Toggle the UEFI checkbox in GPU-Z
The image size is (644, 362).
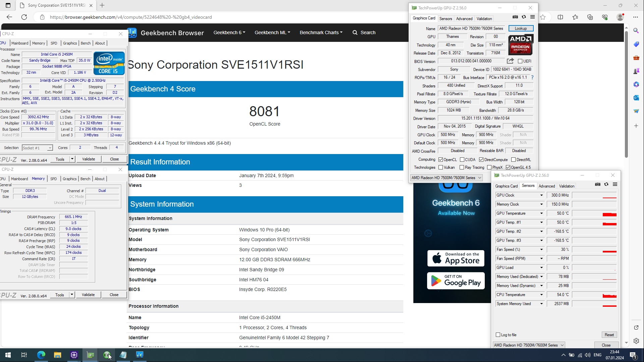point(520,61)
